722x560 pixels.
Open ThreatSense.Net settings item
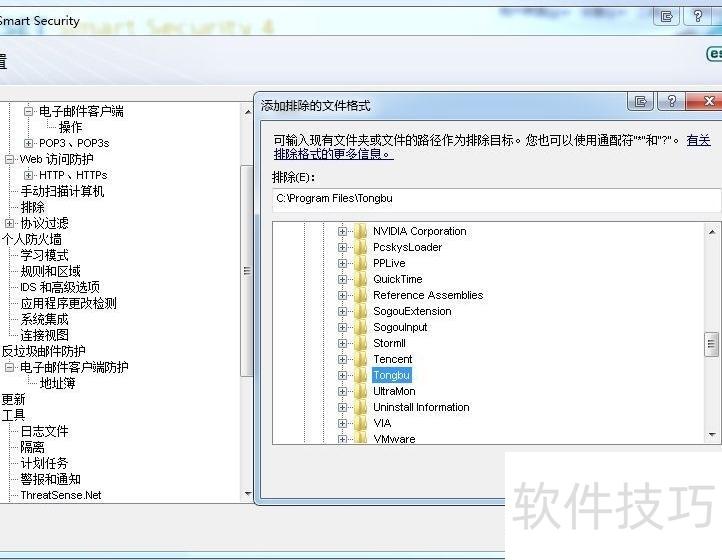[60, 495]
